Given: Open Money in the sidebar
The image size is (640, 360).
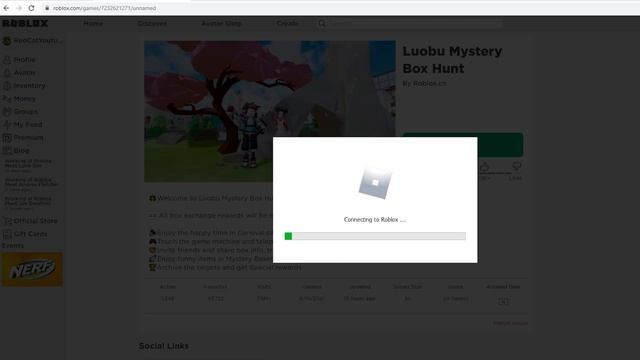Looking at the screenshot, I should coord(24,99).
